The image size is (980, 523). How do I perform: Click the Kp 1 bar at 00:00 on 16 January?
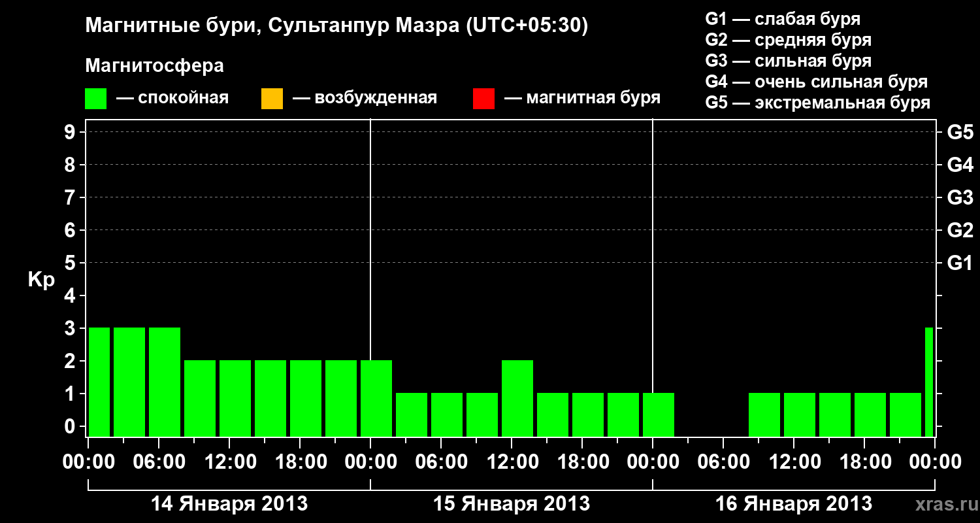pyautogui.click(x=659, y=414)
